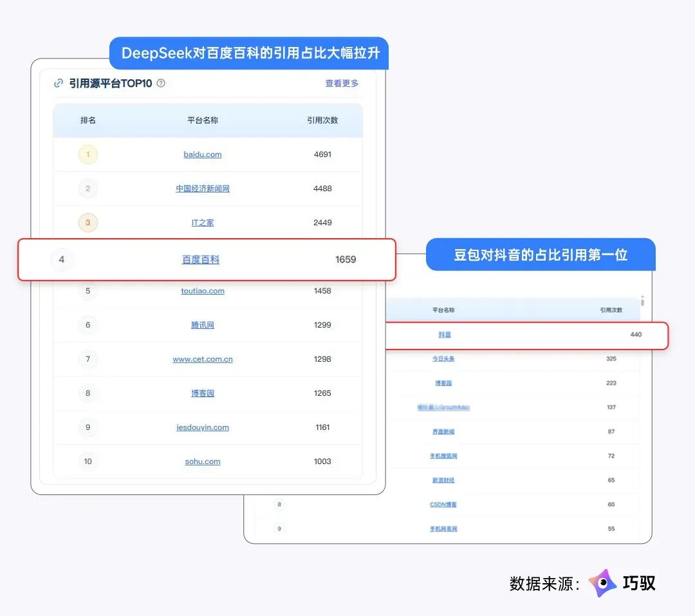Open 博客园 link in the TOP10 panel

click(x=203, y=393)
